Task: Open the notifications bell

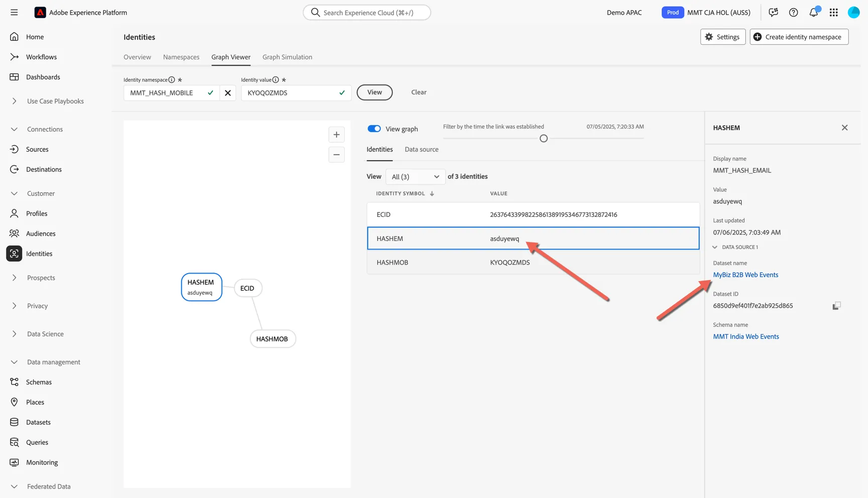Action: pyautogui.click(x=814, y=13)
